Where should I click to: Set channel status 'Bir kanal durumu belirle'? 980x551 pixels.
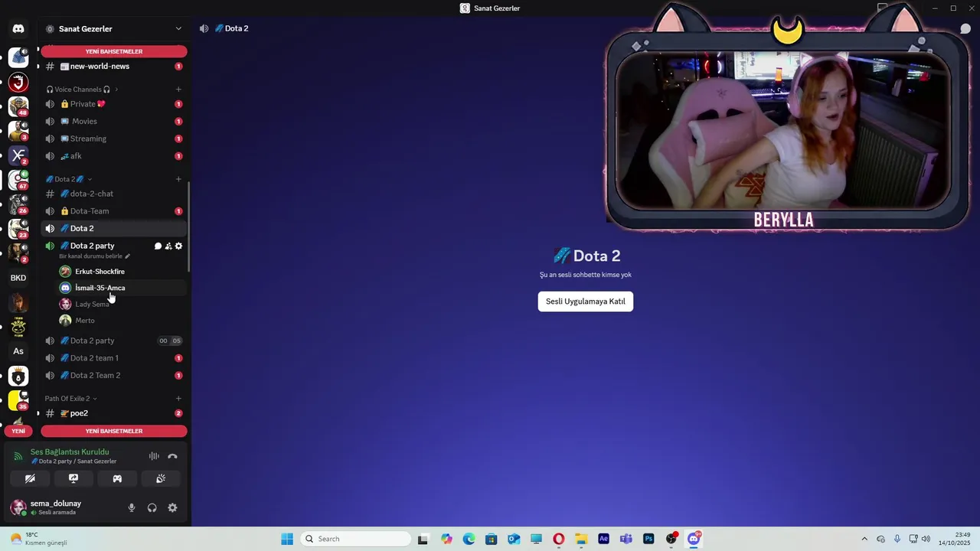94,256
